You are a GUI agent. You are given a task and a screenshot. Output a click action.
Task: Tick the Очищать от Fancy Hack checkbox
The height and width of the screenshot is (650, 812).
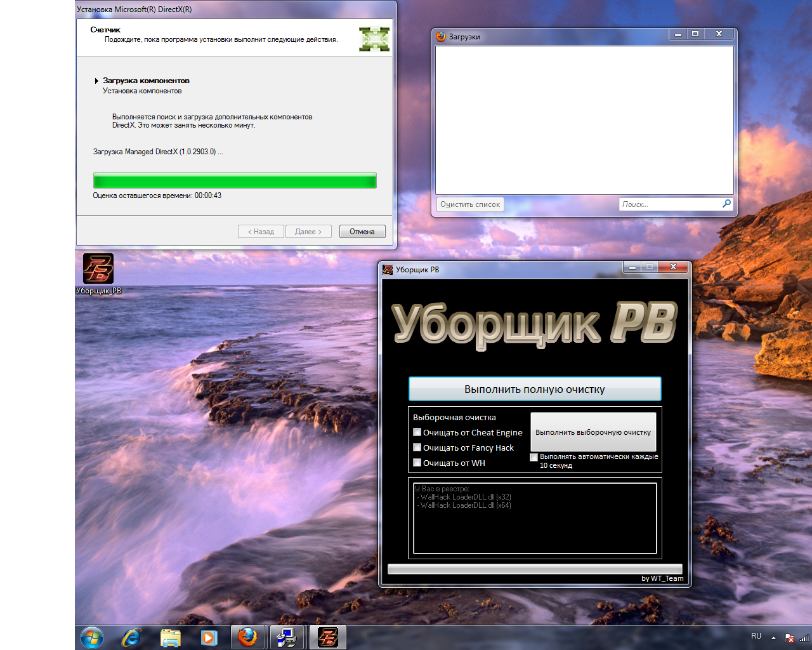click(417, 448)
